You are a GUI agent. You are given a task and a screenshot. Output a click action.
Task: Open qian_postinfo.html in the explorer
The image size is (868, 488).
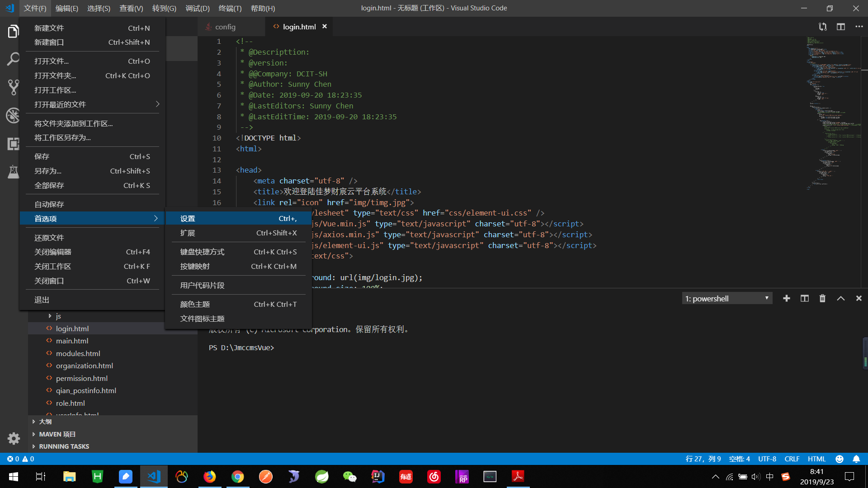(x=86, y=390)
